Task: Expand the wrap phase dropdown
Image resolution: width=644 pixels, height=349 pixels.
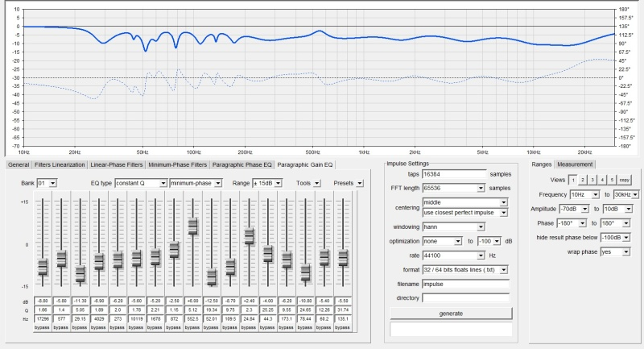Action: pyautogui.click(x=618, y=252)
